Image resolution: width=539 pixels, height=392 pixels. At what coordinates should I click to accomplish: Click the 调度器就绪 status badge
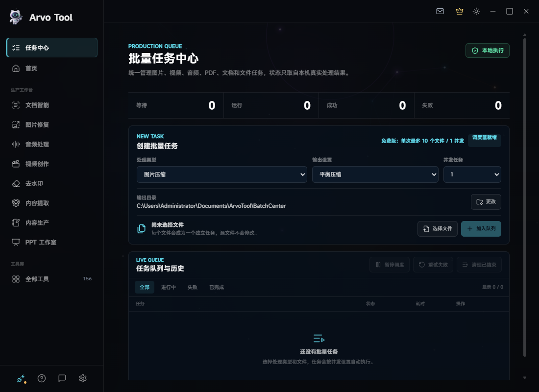tap(484, 140)
